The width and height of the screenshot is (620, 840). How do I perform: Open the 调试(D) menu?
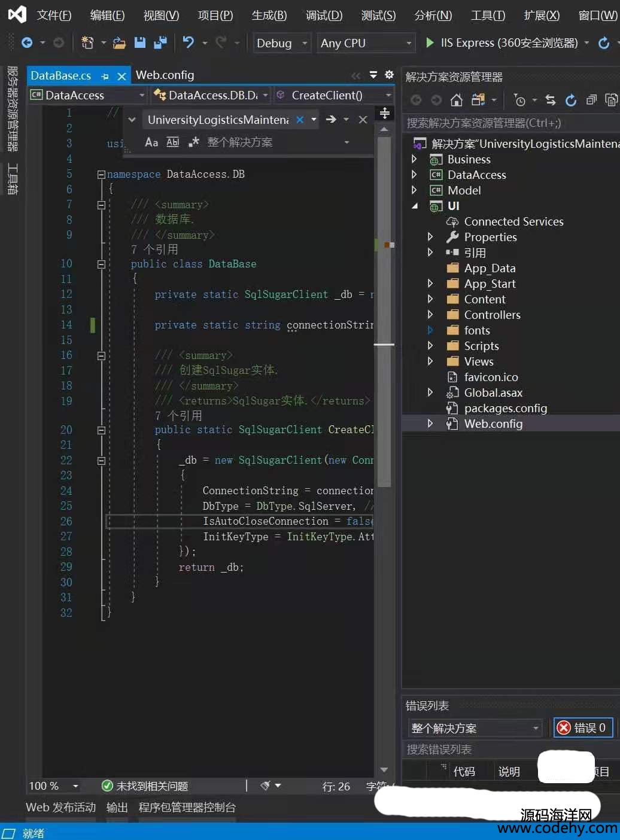[x=324, y=15]
